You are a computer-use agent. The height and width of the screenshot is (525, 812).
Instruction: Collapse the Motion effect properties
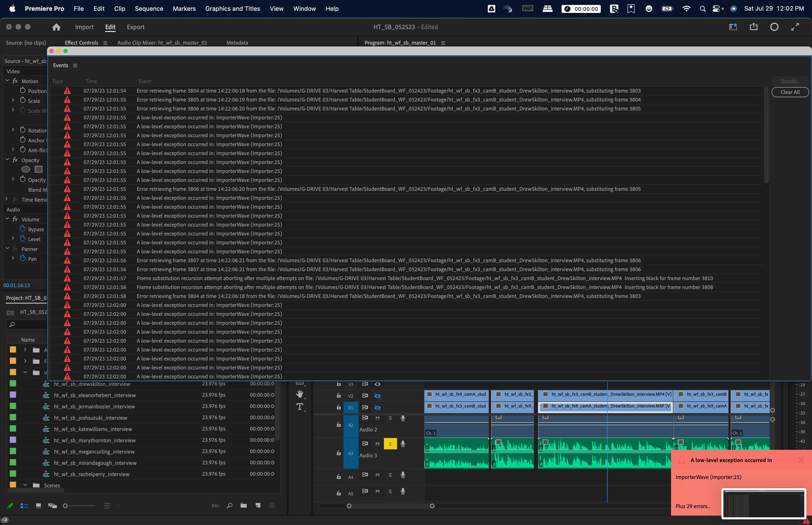[x=8, y=81]
